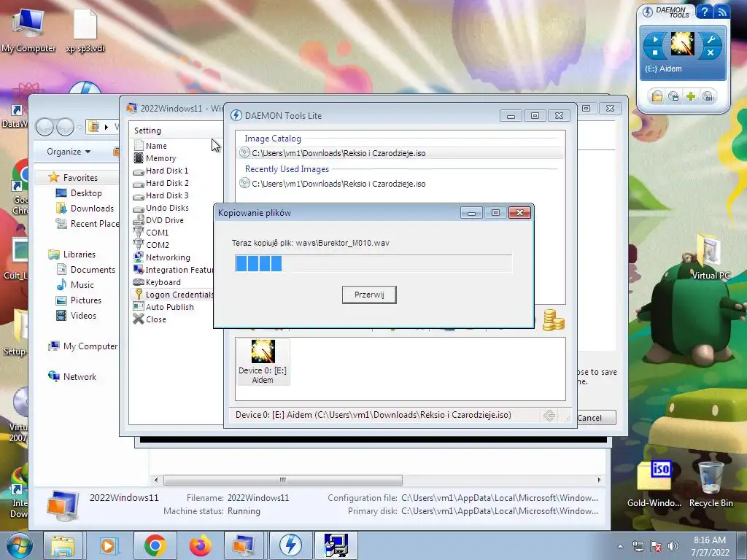
Task: Open Documents library in Explorer sidebar
Action: coord(86,270)
